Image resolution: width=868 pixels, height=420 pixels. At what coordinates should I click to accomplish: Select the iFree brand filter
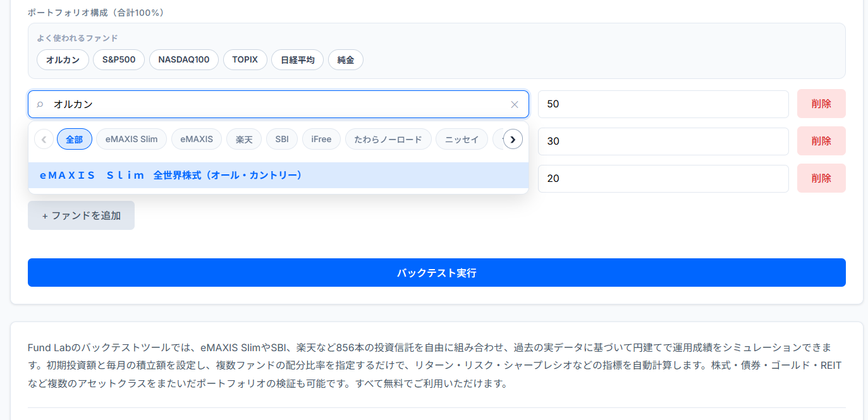(321, 139)
